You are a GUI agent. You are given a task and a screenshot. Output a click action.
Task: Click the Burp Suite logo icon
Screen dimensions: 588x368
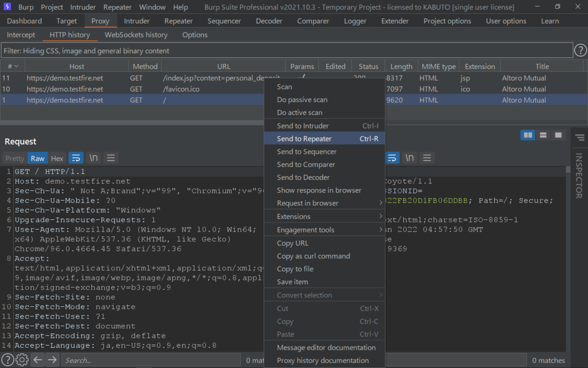click(x=7, y=7)
